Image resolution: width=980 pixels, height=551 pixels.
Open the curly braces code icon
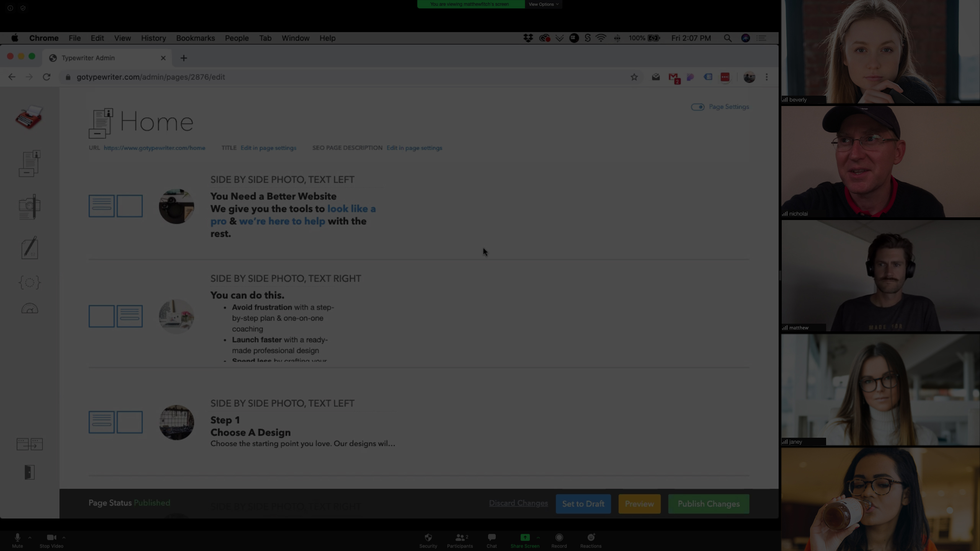tap(29, 282)
